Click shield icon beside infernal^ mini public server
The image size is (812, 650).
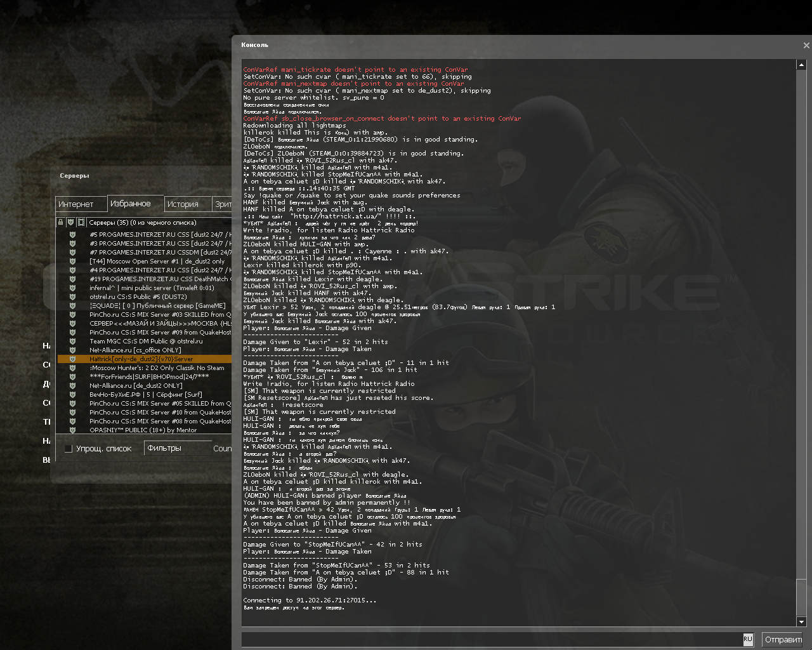point(72,288)
